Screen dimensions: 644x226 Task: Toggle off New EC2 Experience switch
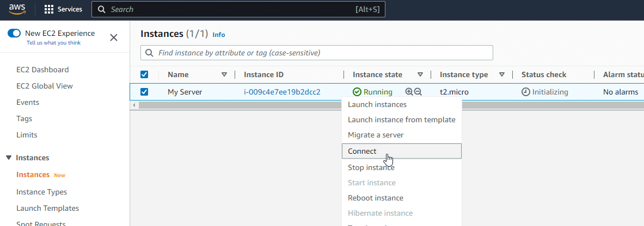(x=14, y=34)
